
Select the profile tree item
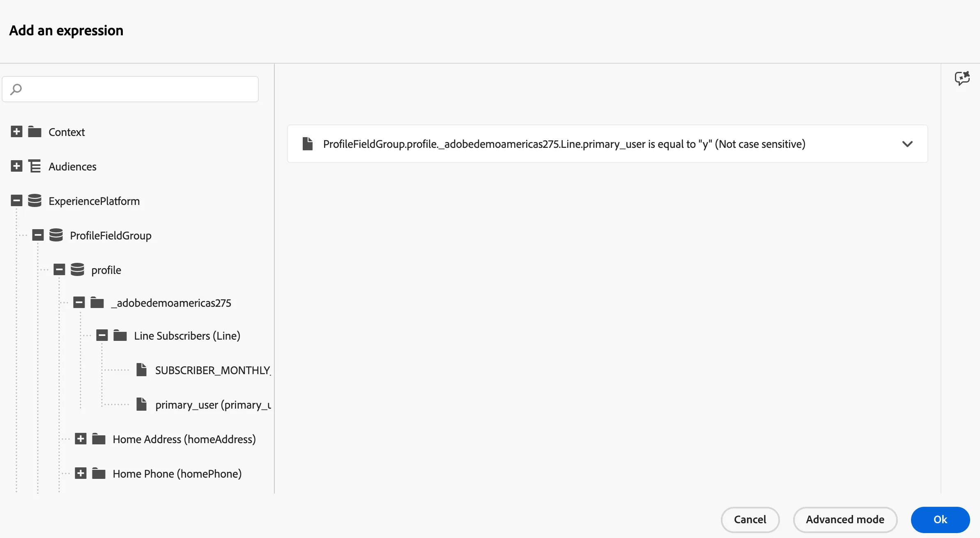coord(106,270)
